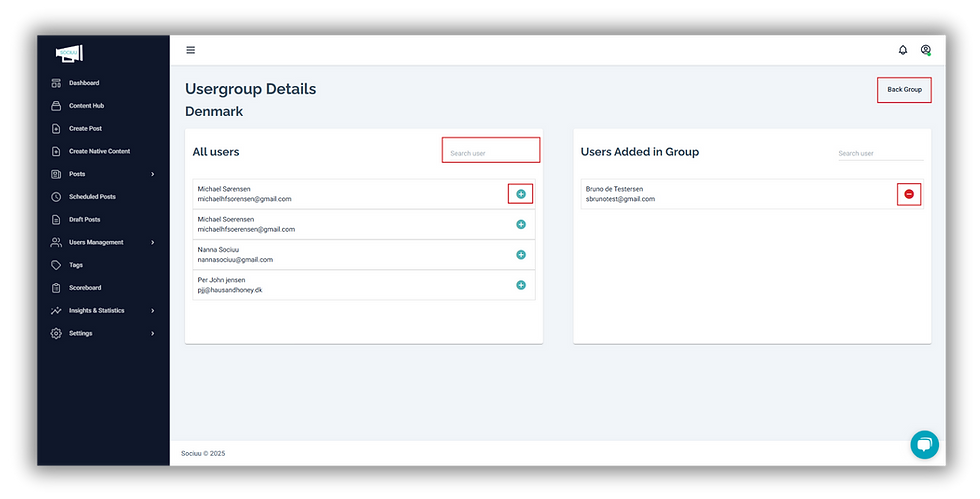Add Michael Soerensen with the plus icon
This screenshot has height=499, width=980.
[521, 224]
